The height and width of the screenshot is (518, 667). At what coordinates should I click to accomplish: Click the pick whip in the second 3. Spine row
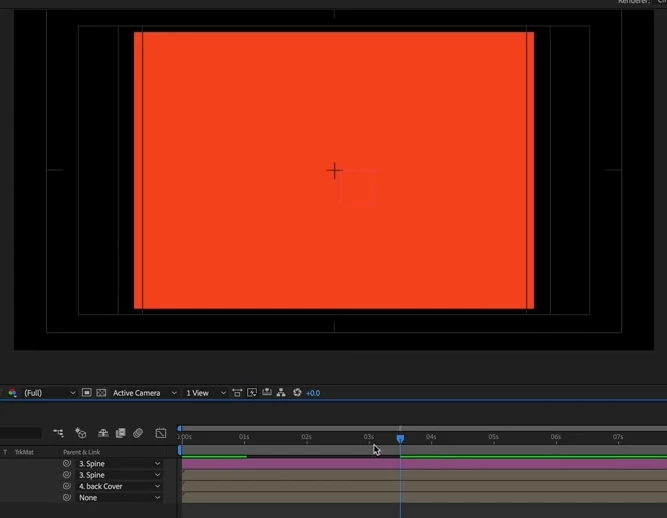[67, 475]
